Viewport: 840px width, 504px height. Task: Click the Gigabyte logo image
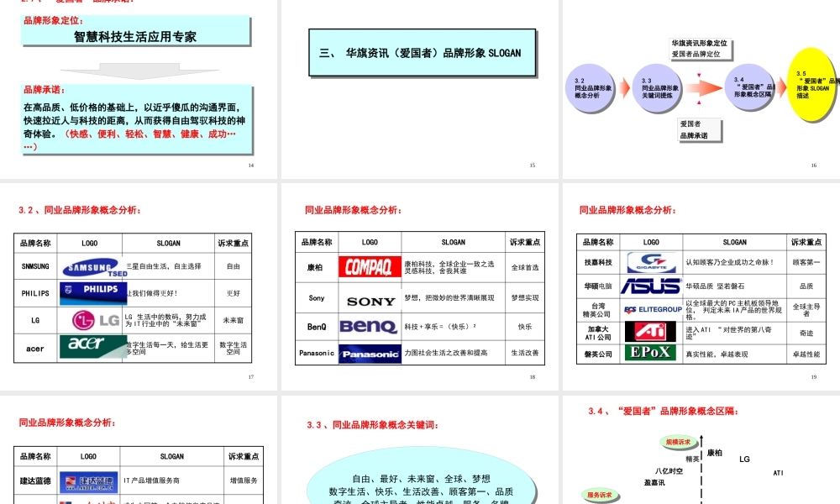point(652,262)
